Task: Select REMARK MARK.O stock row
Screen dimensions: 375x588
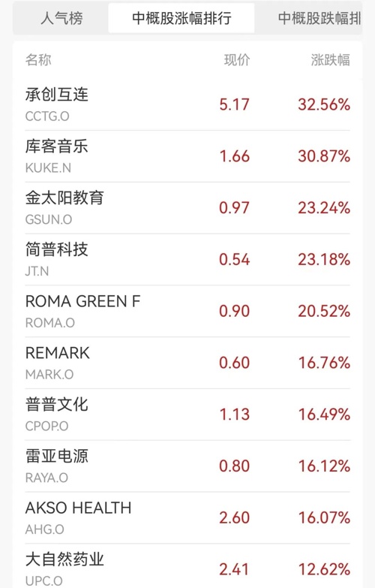Action: (187, 363)
